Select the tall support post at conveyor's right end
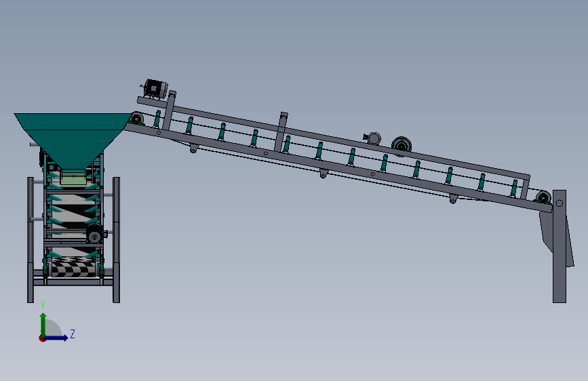 [x=559, y=246]
